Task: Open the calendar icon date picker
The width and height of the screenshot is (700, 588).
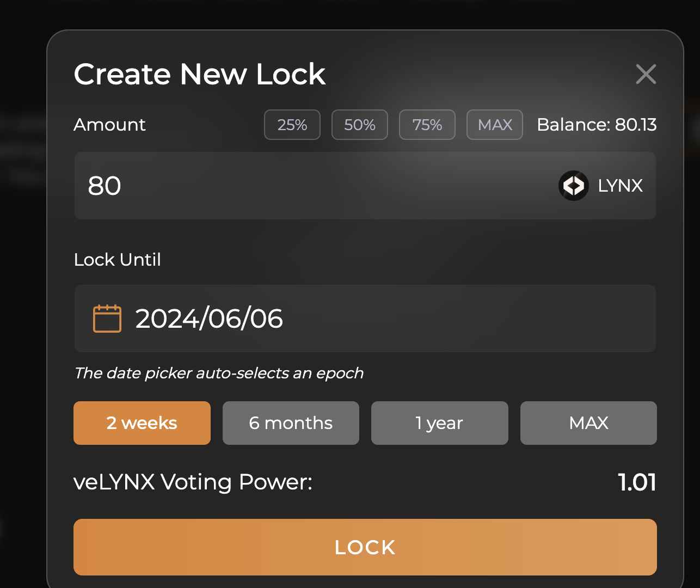Action: tap(107, 318)
